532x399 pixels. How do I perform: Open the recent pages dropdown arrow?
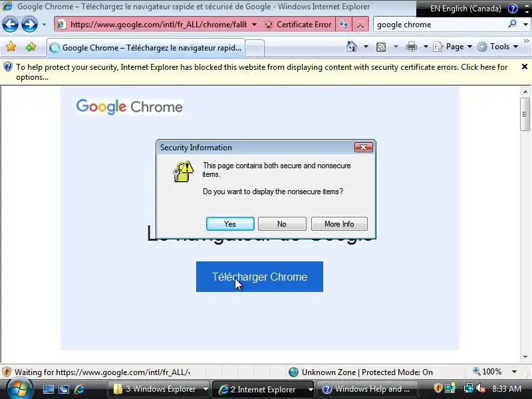coord(44,25)
